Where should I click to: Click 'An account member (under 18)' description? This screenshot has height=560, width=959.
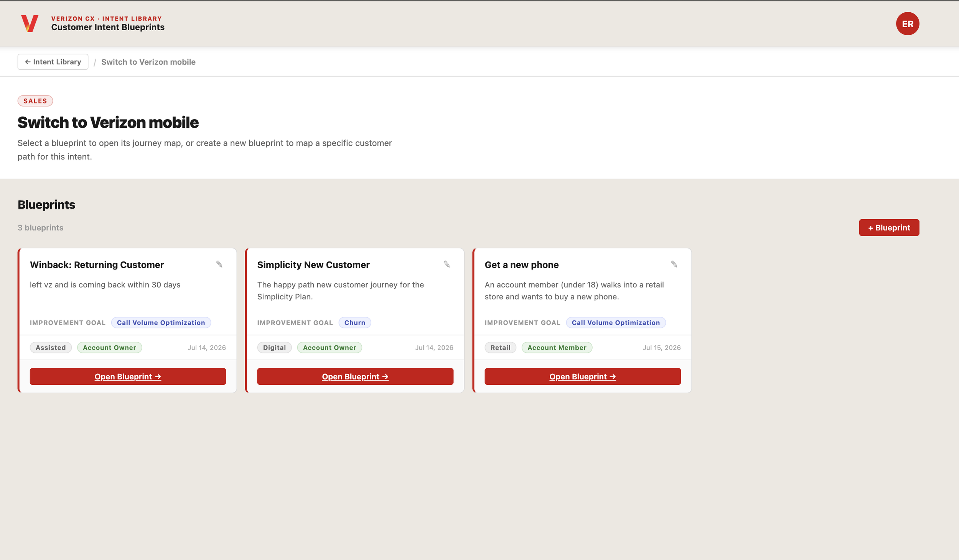click(x=574, y=291)
